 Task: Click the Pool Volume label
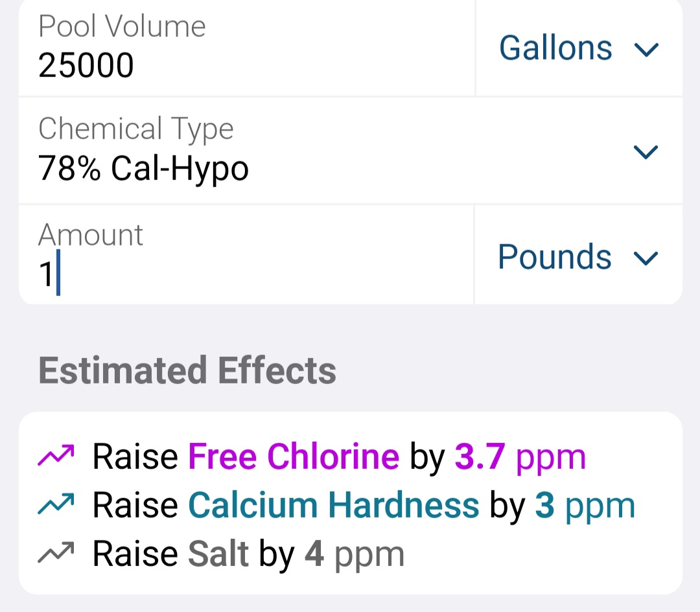pos(122,27)
